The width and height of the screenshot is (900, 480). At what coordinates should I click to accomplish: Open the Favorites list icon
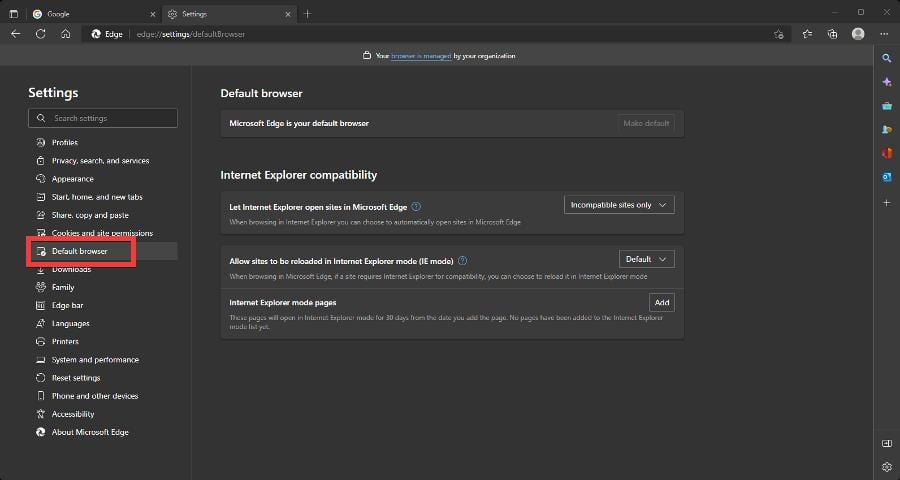tap(808, 34)
